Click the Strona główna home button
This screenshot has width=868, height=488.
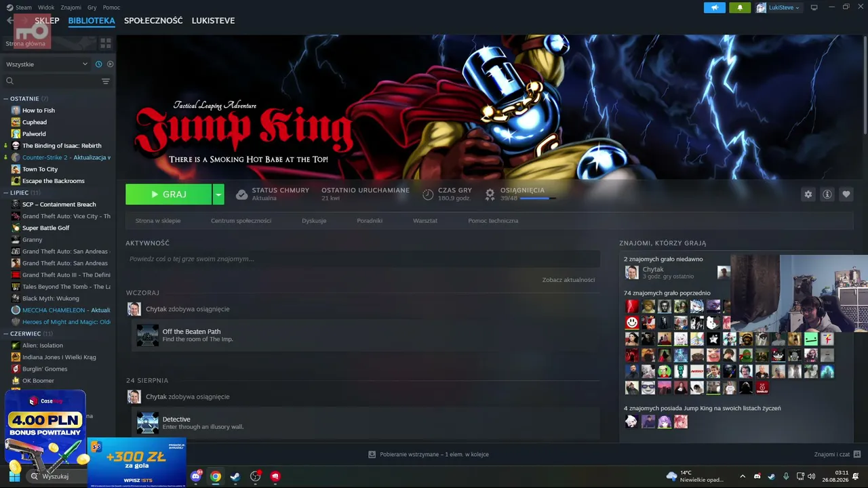(49, 43)
